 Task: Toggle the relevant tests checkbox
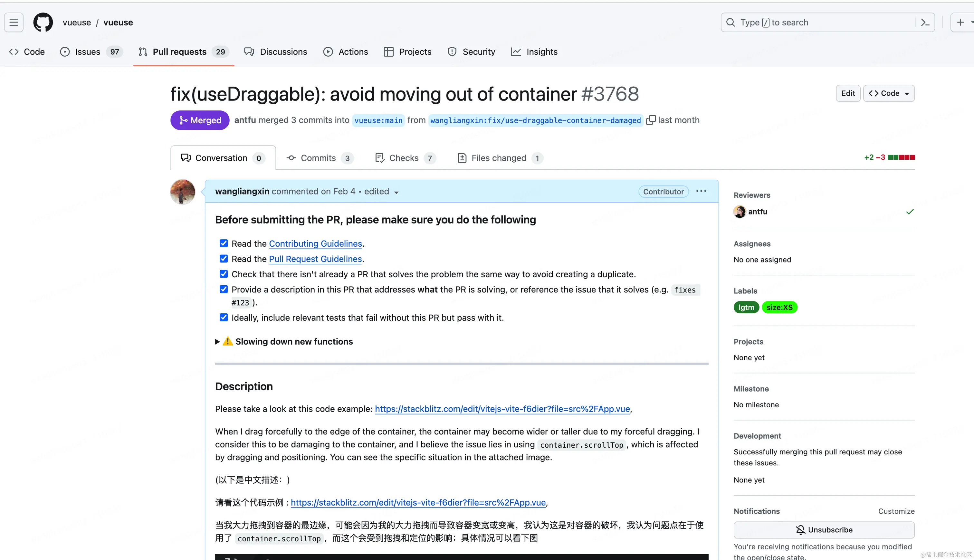(224, 318)
